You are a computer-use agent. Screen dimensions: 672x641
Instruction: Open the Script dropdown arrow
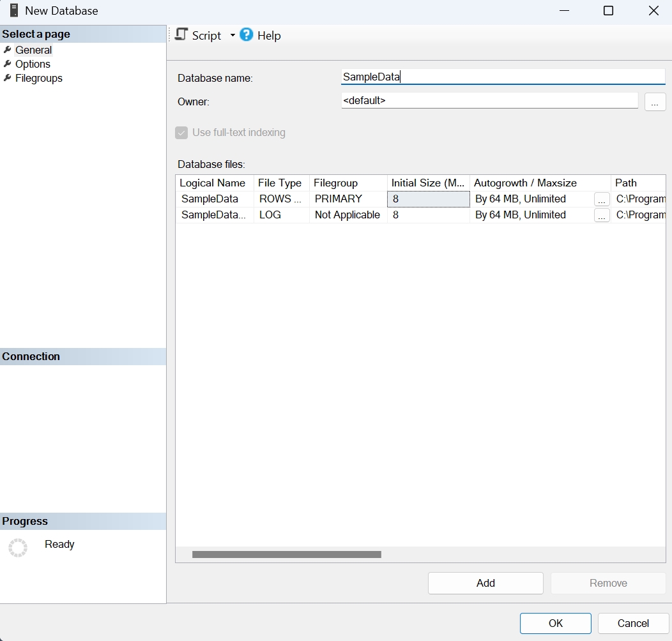click(x=233, y=36)
